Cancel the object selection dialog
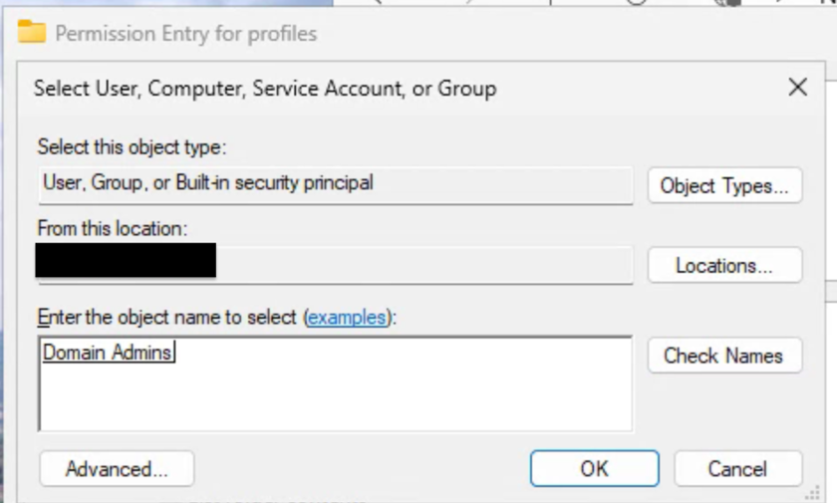This screenshot has height=504, width=837. coord(737,468)
